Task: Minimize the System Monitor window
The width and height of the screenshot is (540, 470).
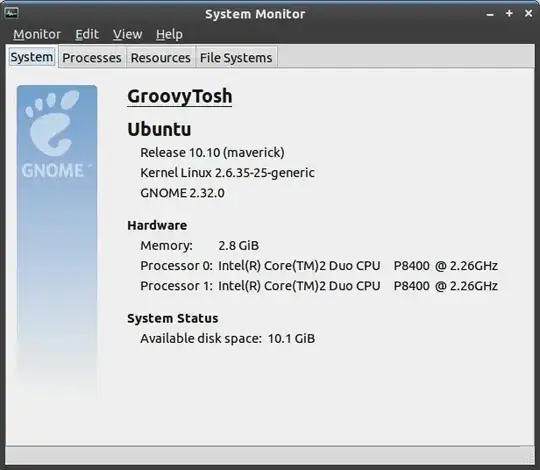Action: point(490,14)
